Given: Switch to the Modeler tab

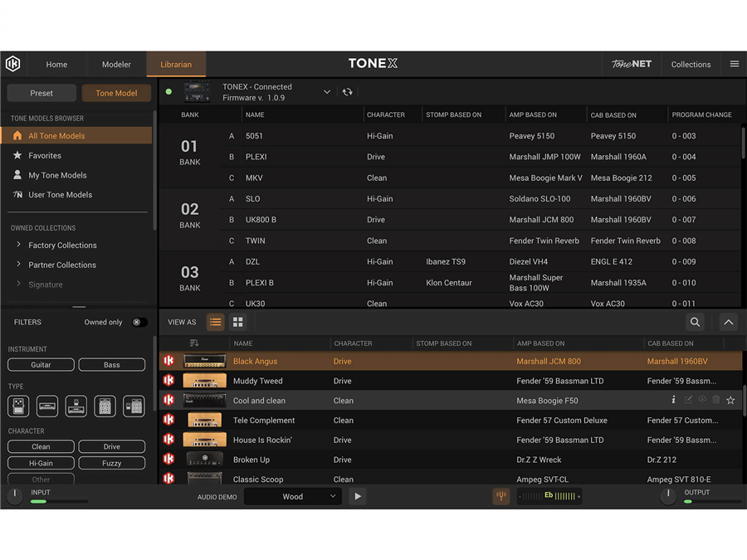Looking at the screenshot, I should (116, 64).
